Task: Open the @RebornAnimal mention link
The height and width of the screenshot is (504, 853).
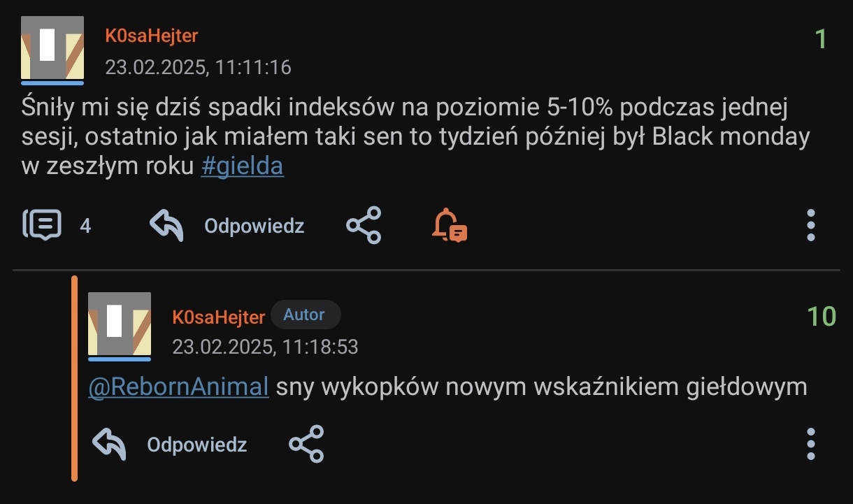Action: (178, 387)
